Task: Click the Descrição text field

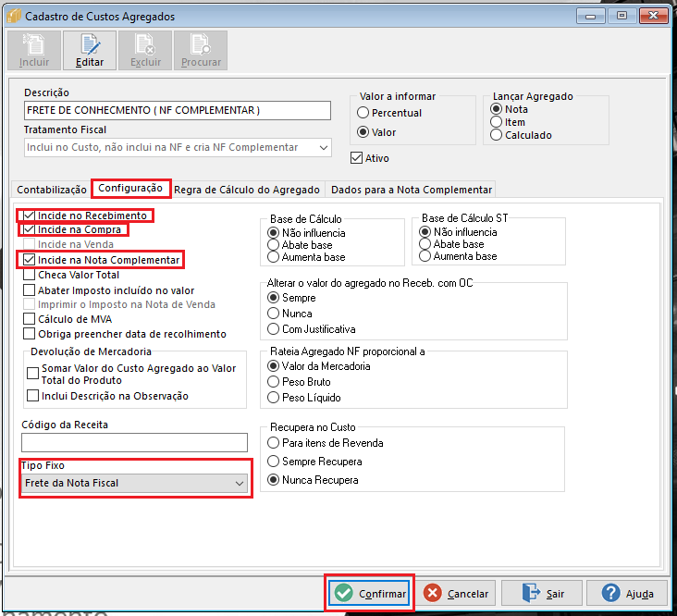Action: (x=178, y=110)
